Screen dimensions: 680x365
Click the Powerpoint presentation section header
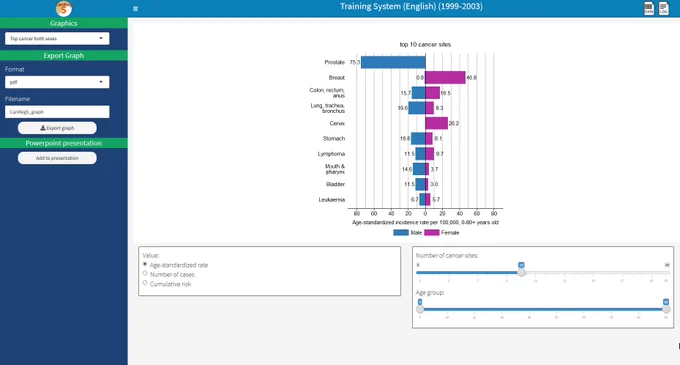(x=64, y=143)
